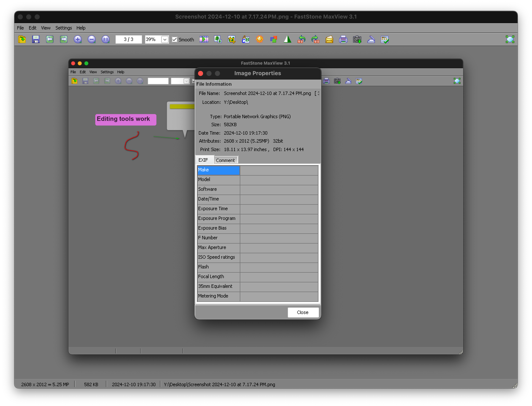Click the Print icon in the toolbar
This screenshot has width=532, height=406.
coord(343,39)
